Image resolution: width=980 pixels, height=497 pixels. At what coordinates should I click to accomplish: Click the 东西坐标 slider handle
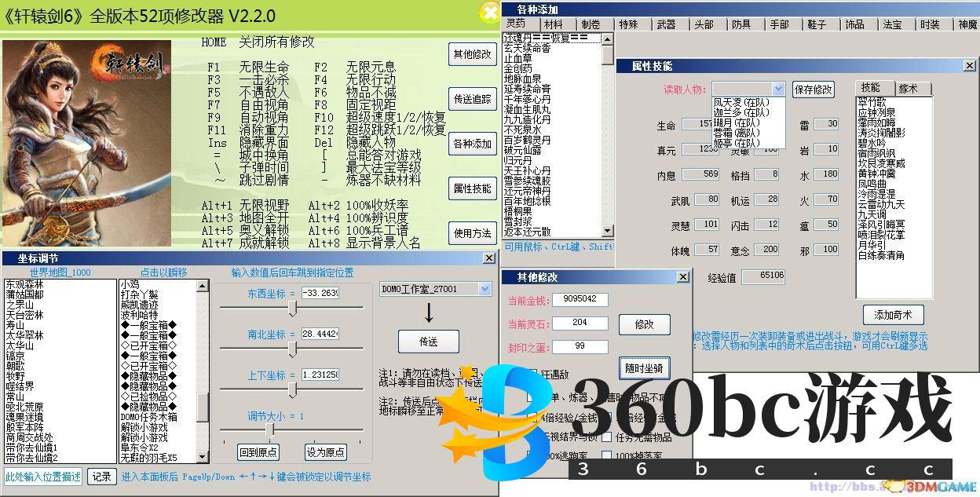pyautogui.click(x=292, y=310)
